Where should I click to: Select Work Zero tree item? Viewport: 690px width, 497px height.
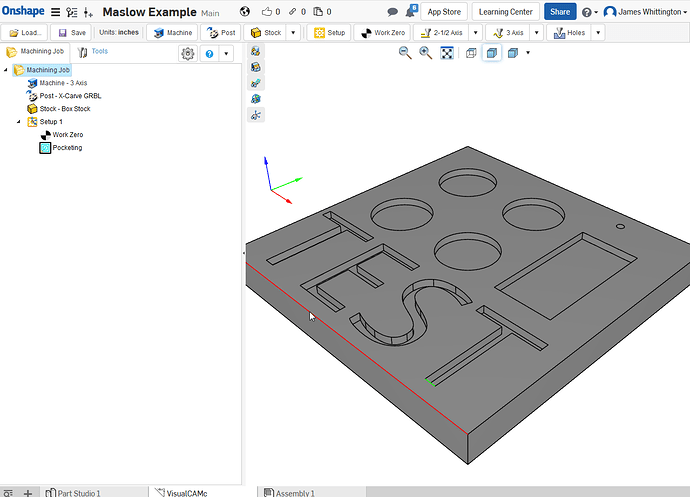62,135
